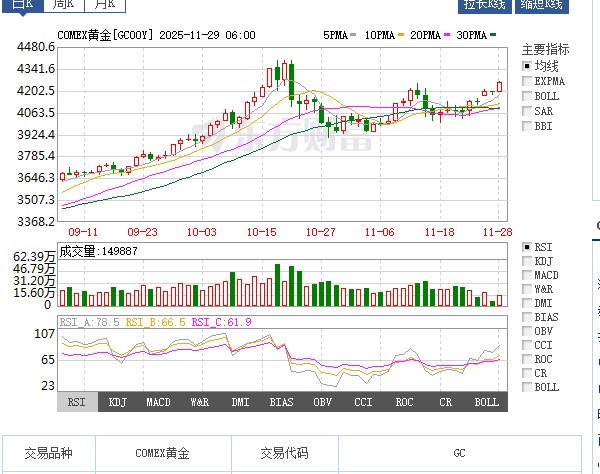Image resolution: width=600 pixels, height=474 pixels.
Task: Select KDJ in the right indicator list
Action: tap(527, 261)
